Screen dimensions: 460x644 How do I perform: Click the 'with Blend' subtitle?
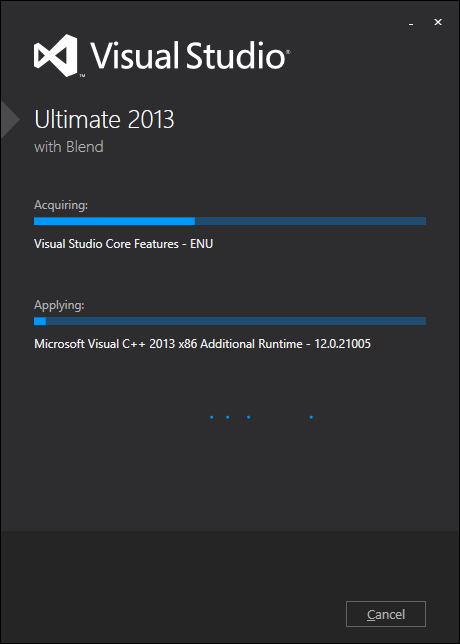[x=69, y=147]
